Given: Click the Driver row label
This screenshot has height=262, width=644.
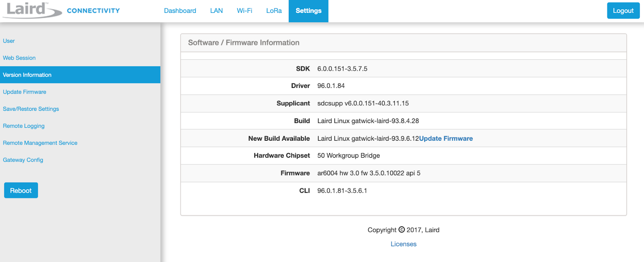Looking at the screenshot, I should point(301,86).
